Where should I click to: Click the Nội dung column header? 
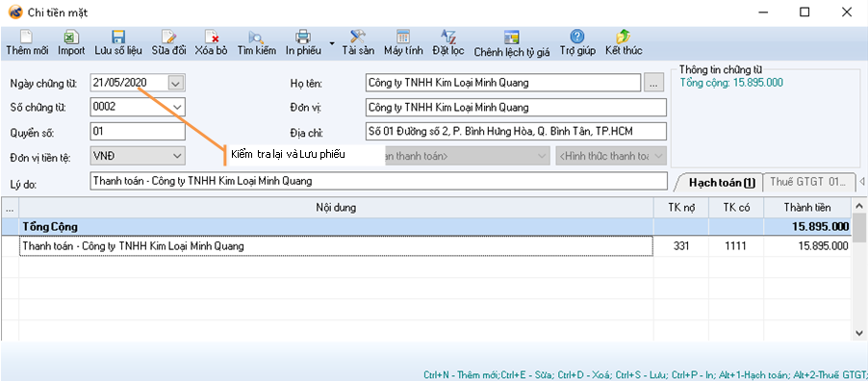(x=336, y=208)
